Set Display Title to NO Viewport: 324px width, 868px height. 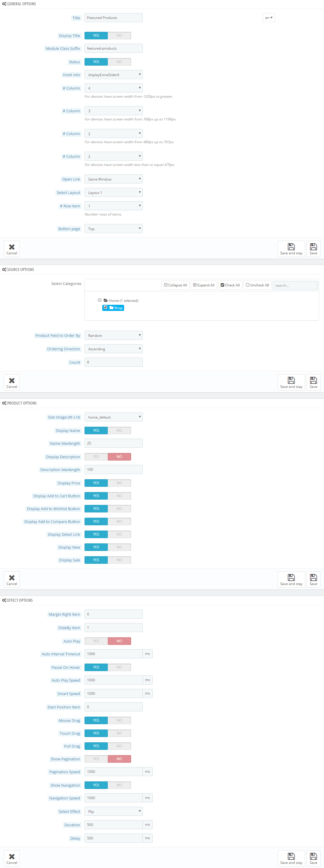(x=119, y=35)
